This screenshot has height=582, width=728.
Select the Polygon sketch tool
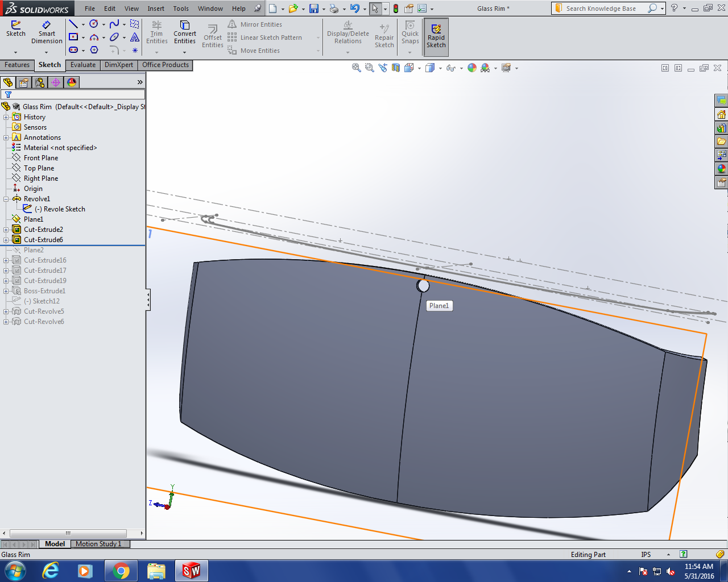tap(94, 50)
